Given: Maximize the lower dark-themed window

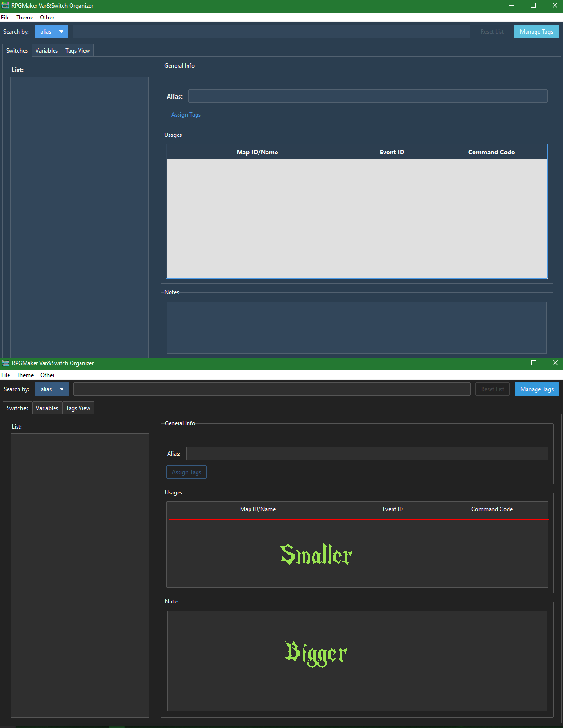Looking at the screenshot, I should coord(534,363).
